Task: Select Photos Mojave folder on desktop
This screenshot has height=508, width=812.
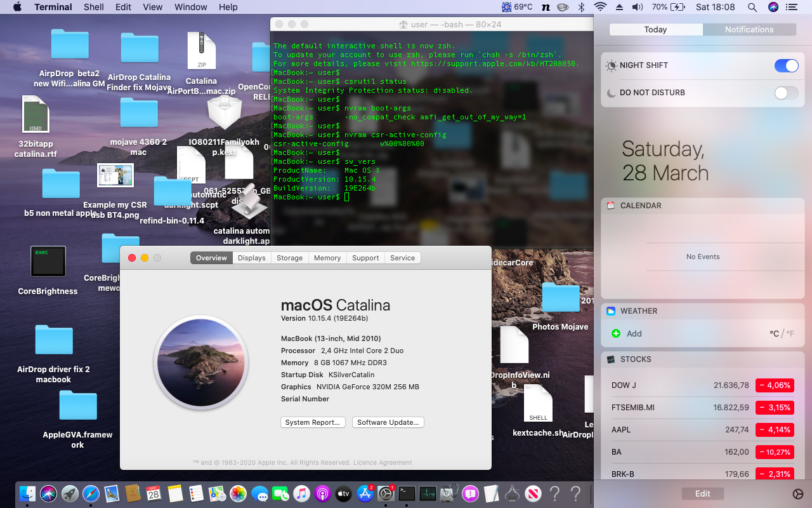Action: tap(561, 298)
